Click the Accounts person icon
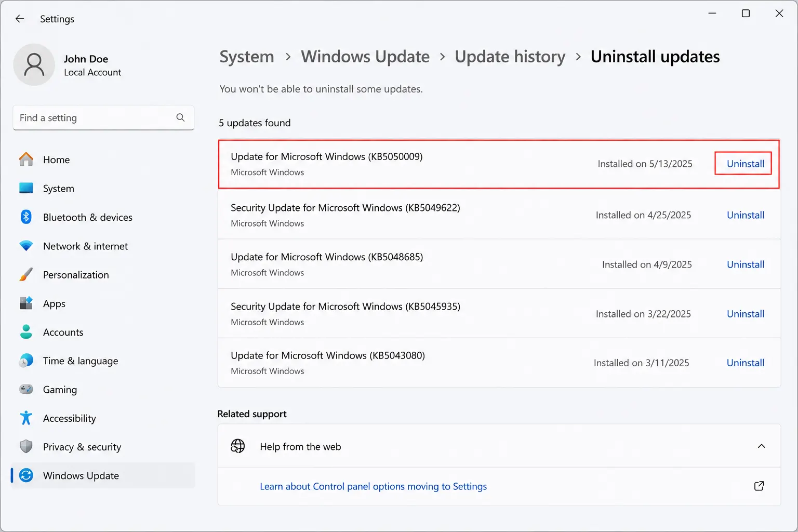Viewport: 798px width, 532px height. [26, 331]
